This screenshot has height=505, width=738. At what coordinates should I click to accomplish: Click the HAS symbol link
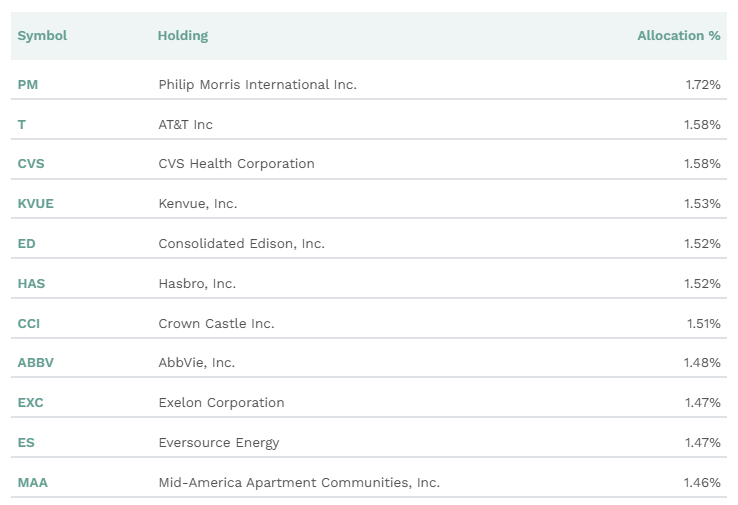tap(31, 283)
